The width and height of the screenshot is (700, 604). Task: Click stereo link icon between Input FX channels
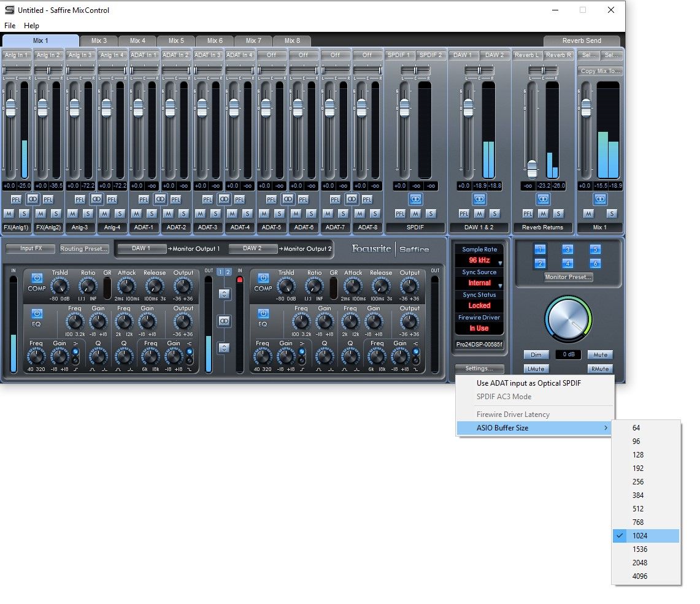pos(225,321)
